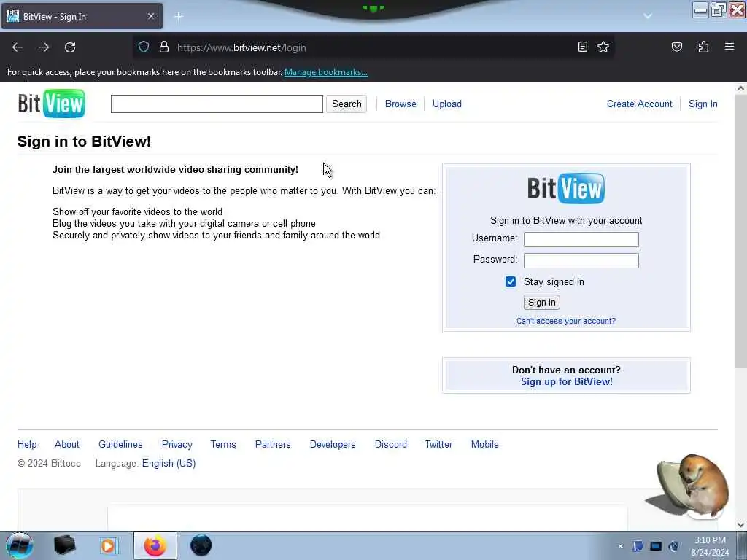Open the tracking protection shield icon
The image size is (747, 560).
[144, 47]
